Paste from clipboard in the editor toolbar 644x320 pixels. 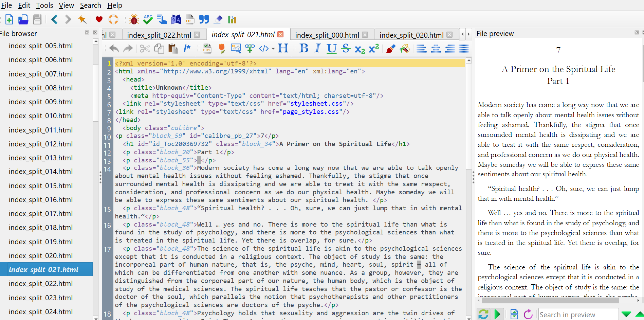173,49
